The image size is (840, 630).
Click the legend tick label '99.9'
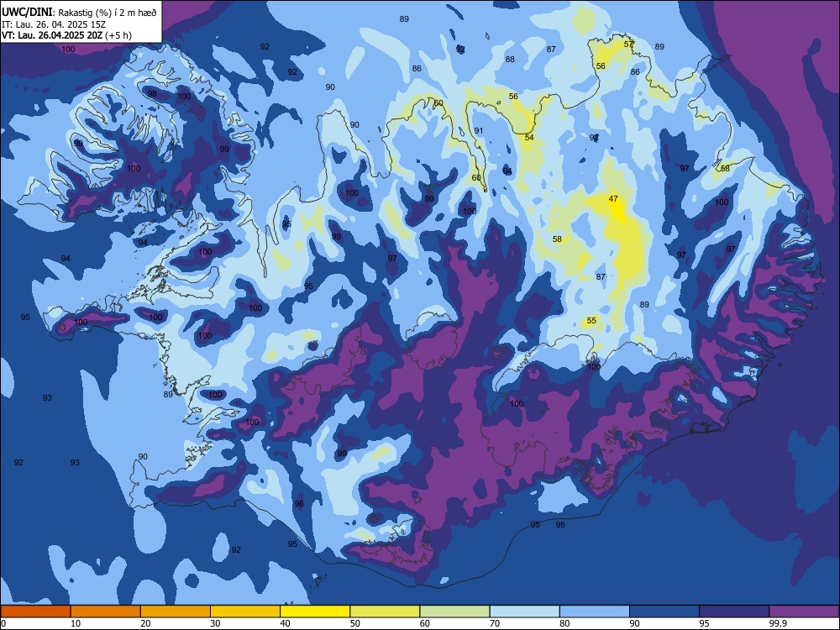778,623
